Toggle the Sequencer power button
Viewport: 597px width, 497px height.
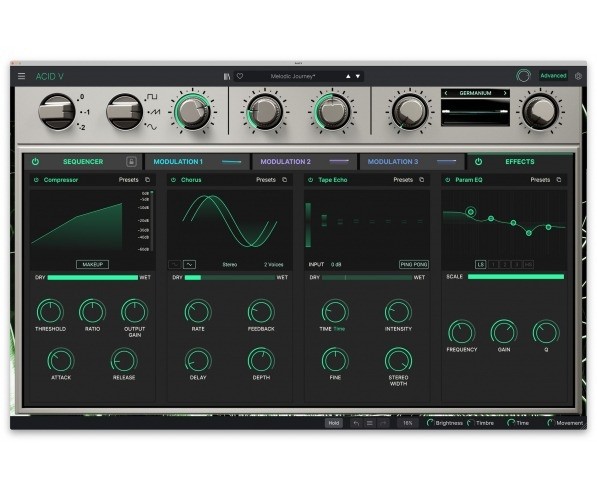click(x=35, y=161)
